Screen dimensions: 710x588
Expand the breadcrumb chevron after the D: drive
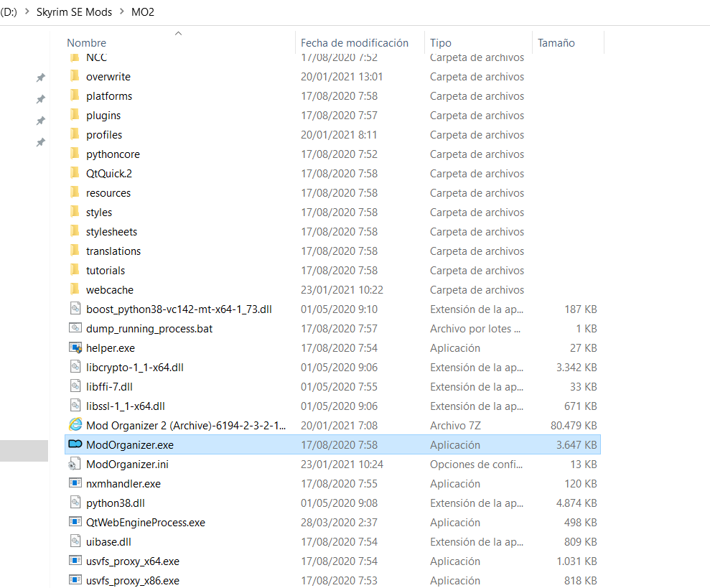click(27, 11)
